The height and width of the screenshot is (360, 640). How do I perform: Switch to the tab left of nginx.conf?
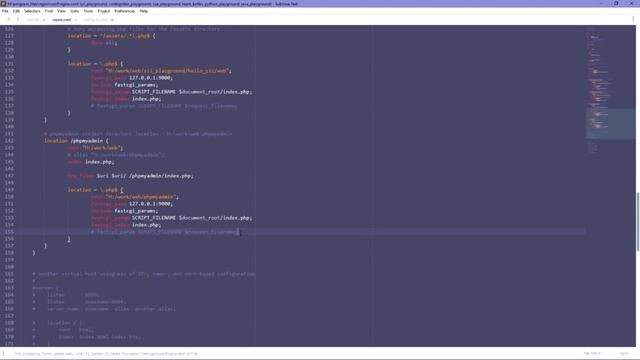click(33, 20)
